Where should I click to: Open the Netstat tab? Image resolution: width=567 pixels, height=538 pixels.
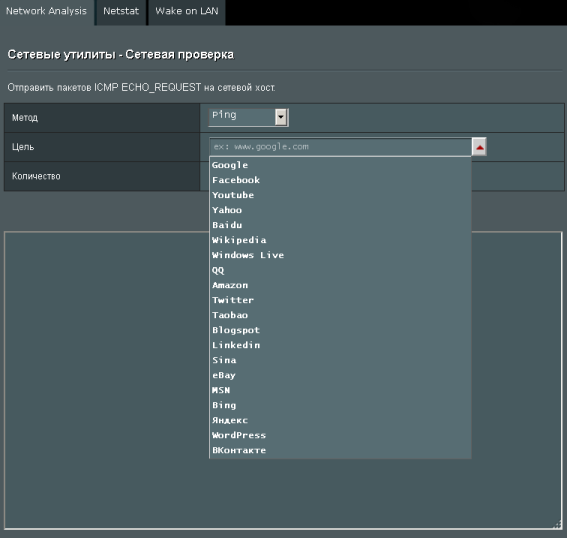(121, 12)
